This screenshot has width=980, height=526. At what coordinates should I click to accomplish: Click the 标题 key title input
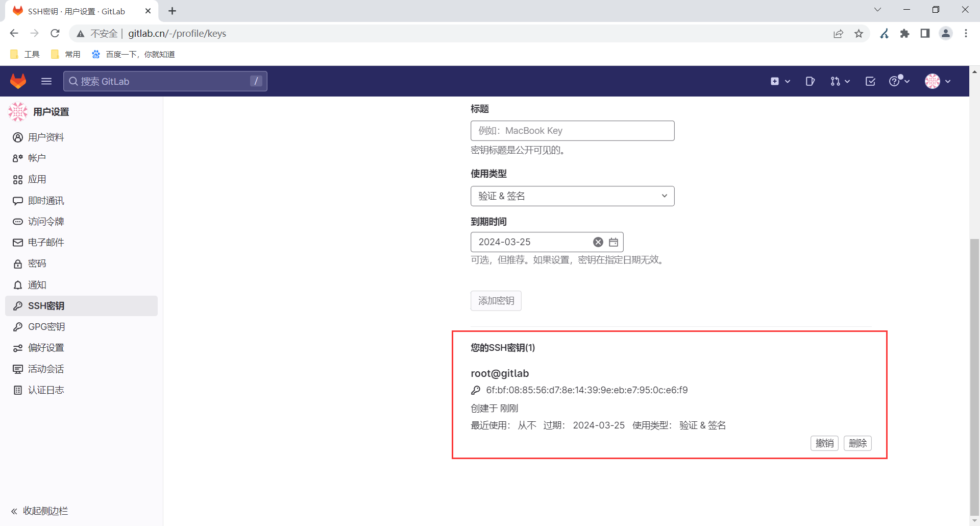573,131
